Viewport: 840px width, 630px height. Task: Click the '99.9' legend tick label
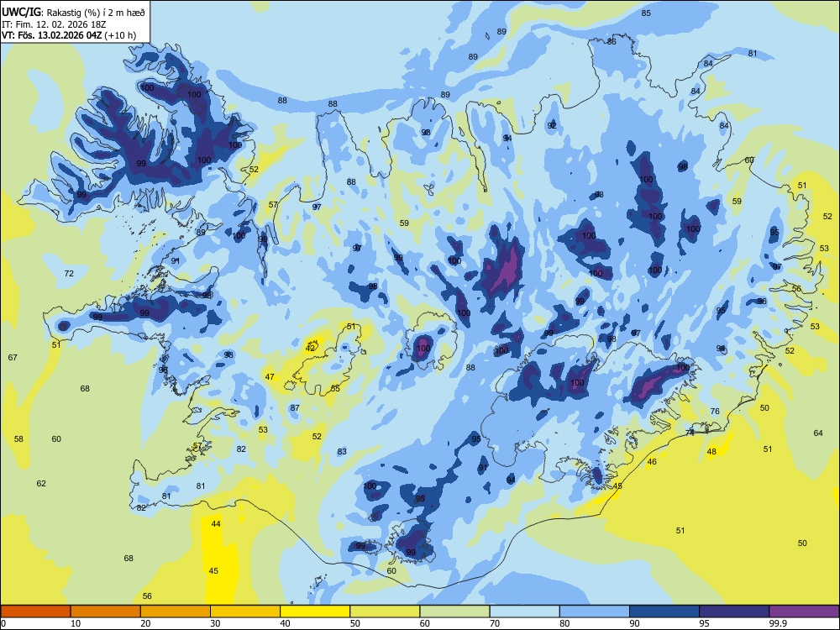coord(778,623)
